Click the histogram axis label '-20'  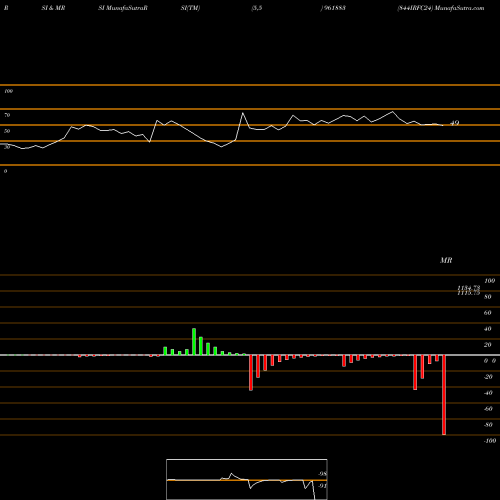click(488, 377)
